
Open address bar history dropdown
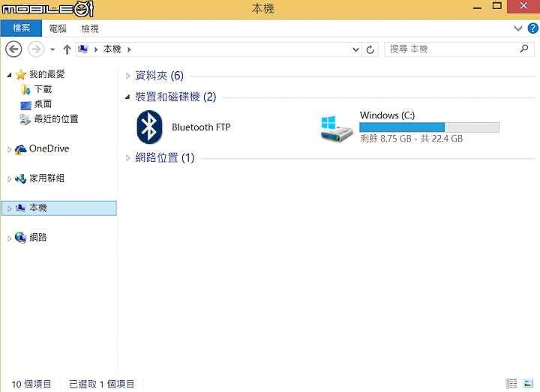click(x=355, y=49)
